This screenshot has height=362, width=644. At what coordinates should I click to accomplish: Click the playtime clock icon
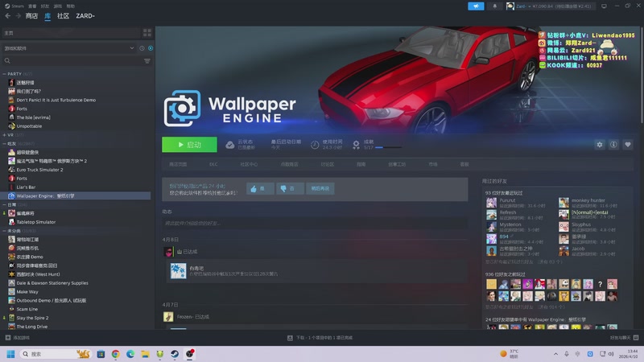(315, 145)
